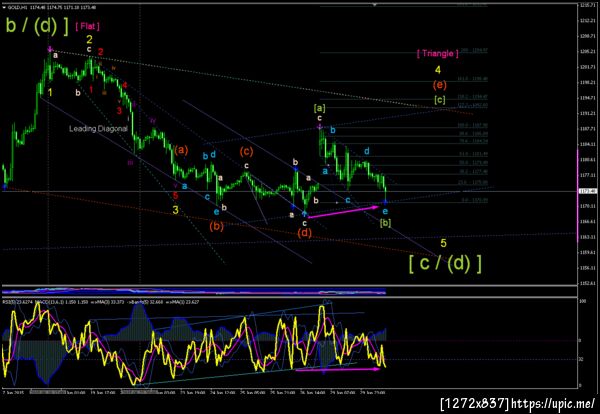
Task: Click the yellow wave 4 label
Action: (438, 70)
